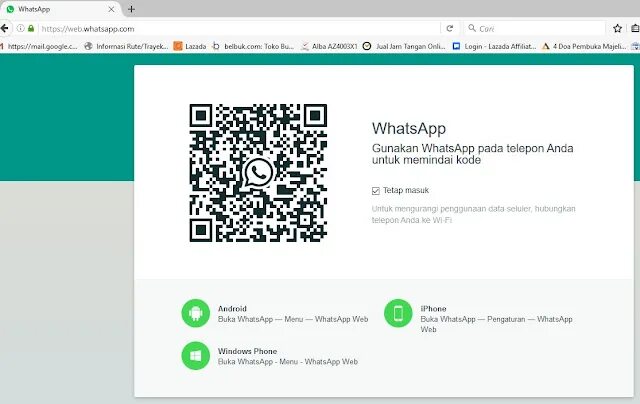Viewport: 640px width, 404px height.
Task: Click the 'Tetap masuk' label
Action: pos(406,191)
